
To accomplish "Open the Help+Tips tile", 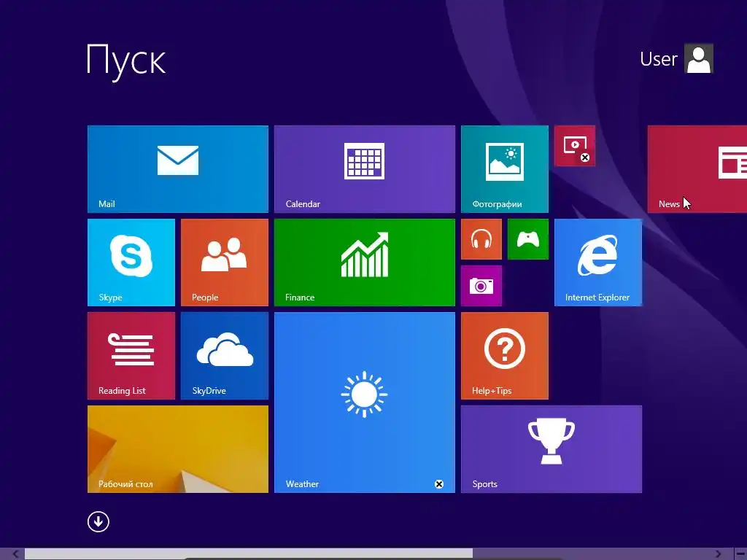I will pyautogui.click(x=505, y=356).
